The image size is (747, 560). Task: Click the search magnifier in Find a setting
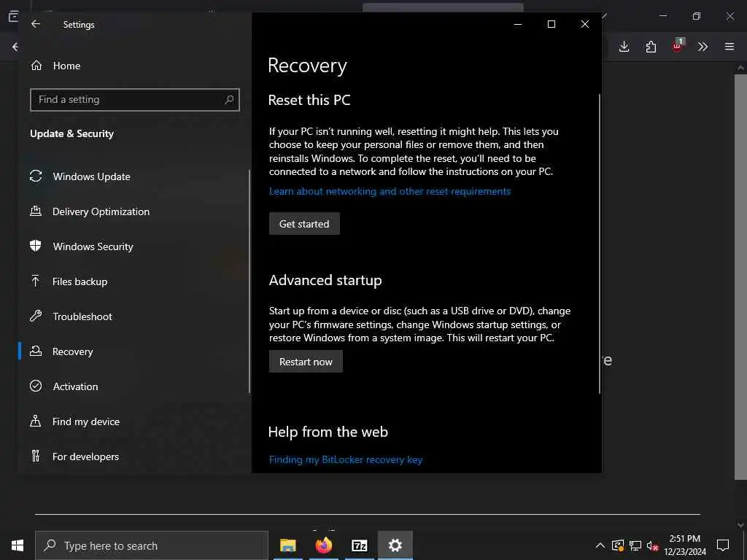pyautogui.click(x=229, y=99)
